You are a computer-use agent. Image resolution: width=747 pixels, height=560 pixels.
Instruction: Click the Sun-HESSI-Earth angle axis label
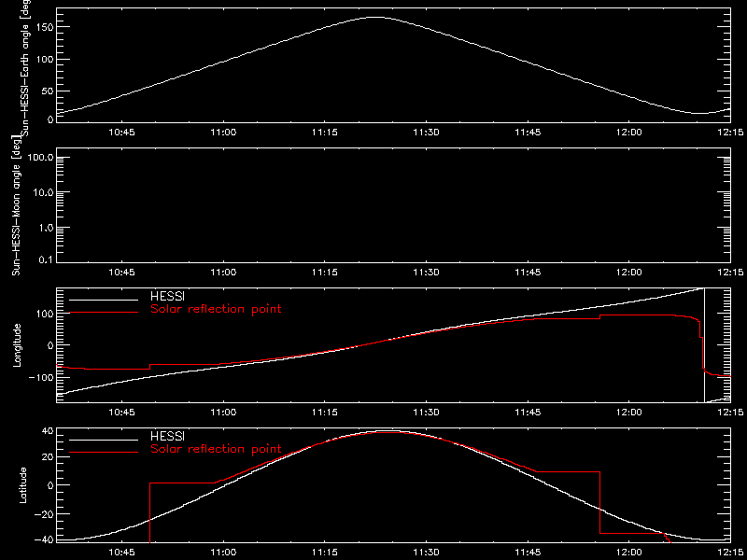pos(27,67)
